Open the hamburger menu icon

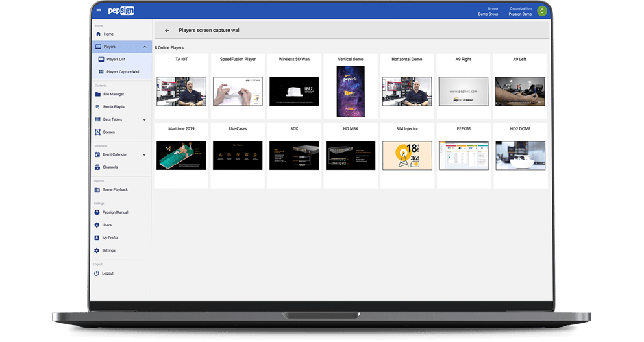(99, 10)
